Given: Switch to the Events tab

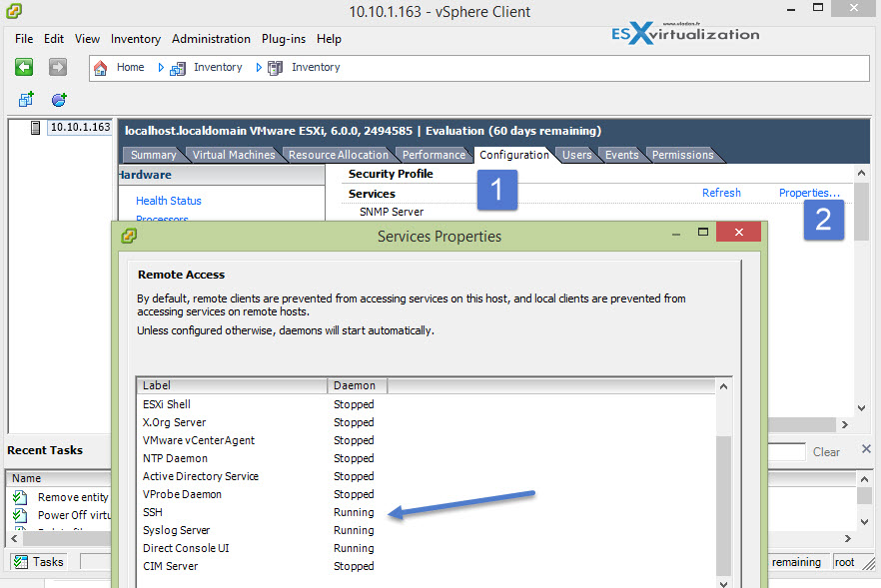Looking at the screenshot, I should click(621, 154).
